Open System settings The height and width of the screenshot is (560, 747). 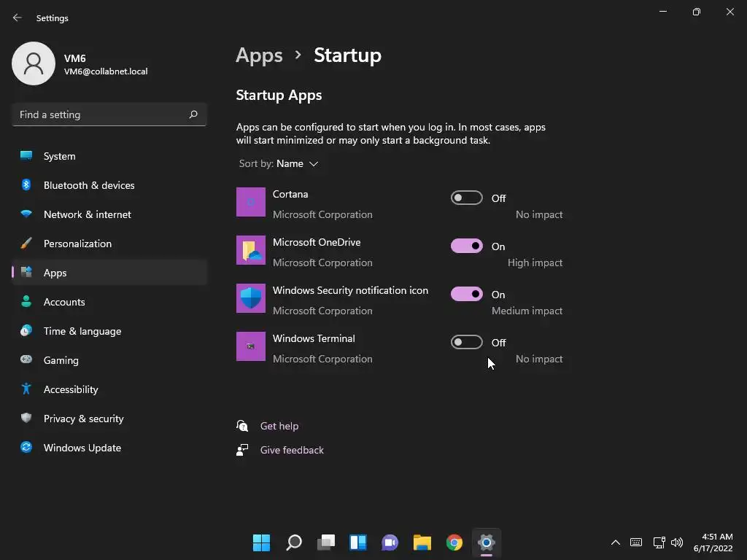coord(109,156)
